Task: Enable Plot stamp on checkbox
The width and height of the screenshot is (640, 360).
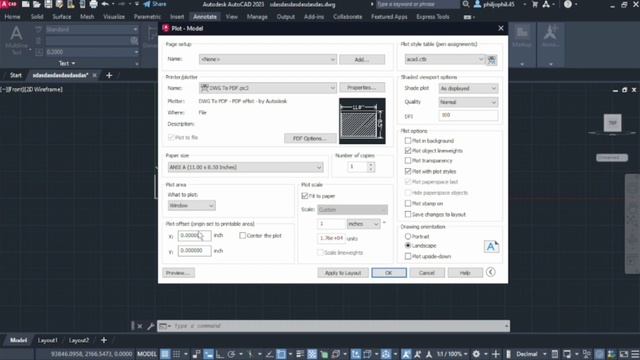Action: coord(408,203)
